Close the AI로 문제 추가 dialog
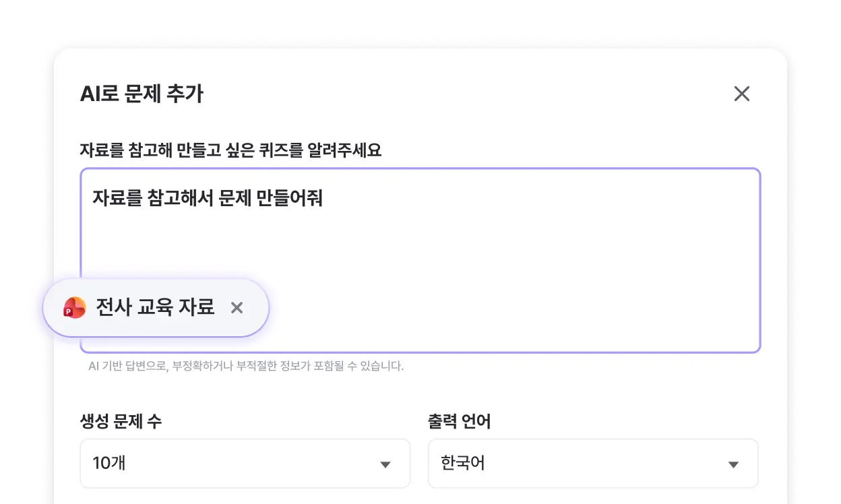The height and width of the screenshot is (504, 841). [x=741, y=94]
